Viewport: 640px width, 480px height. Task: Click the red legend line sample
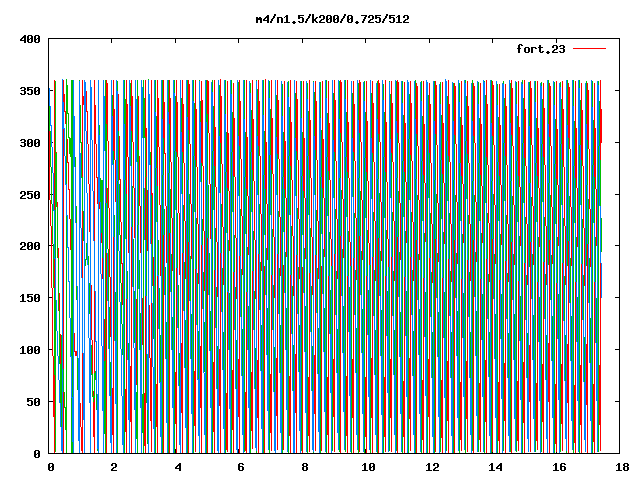click(x=589, y=49)
